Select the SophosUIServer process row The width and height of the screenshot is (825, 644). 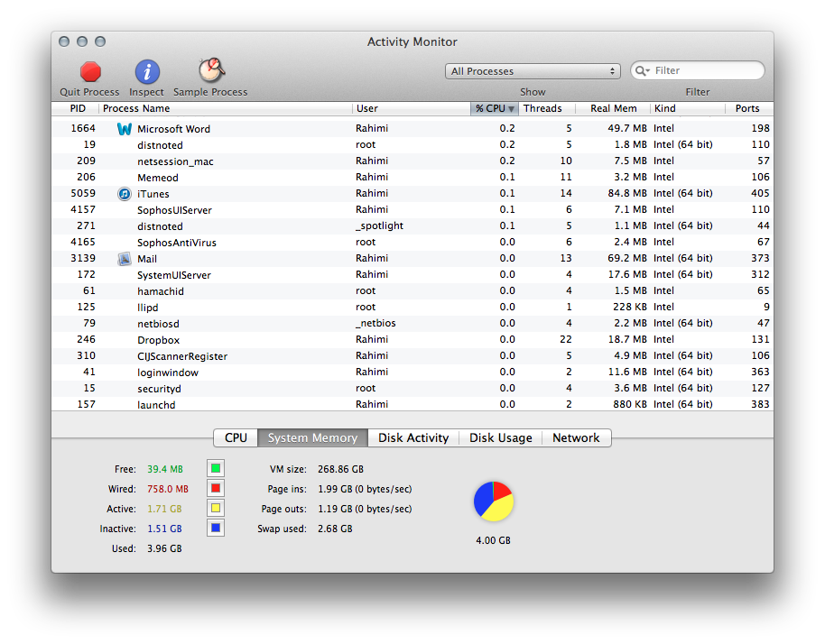(x=412, y=210)
